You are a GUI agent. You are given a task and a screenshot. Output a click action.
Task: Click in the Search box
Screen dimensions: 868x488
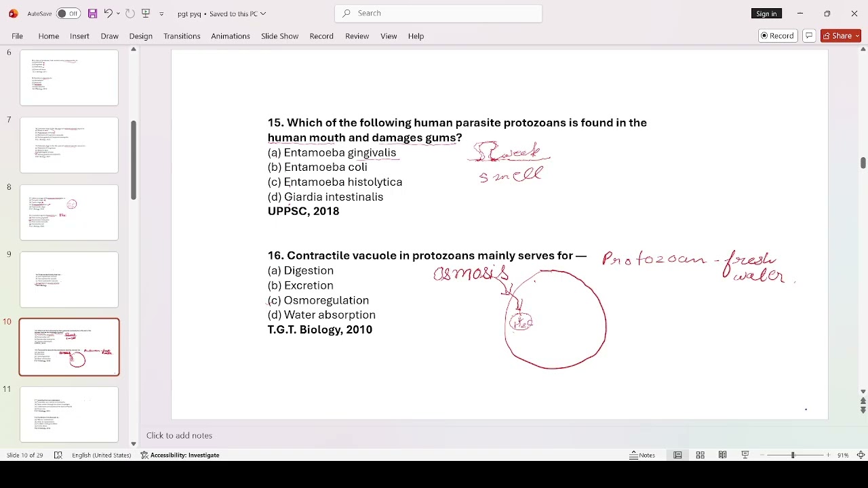pos(438,13)
